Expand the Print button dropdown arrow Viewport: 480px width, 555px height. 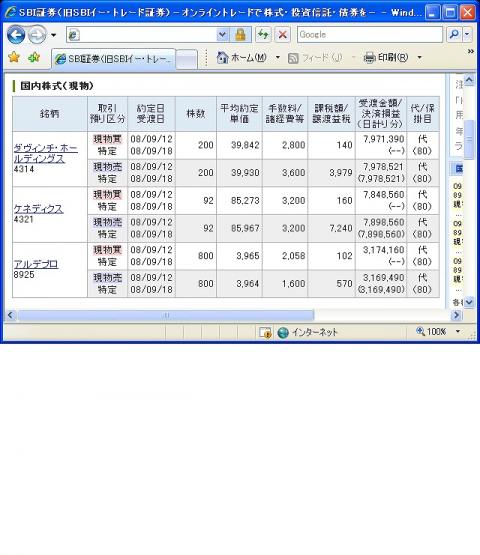tap(419, 57)
